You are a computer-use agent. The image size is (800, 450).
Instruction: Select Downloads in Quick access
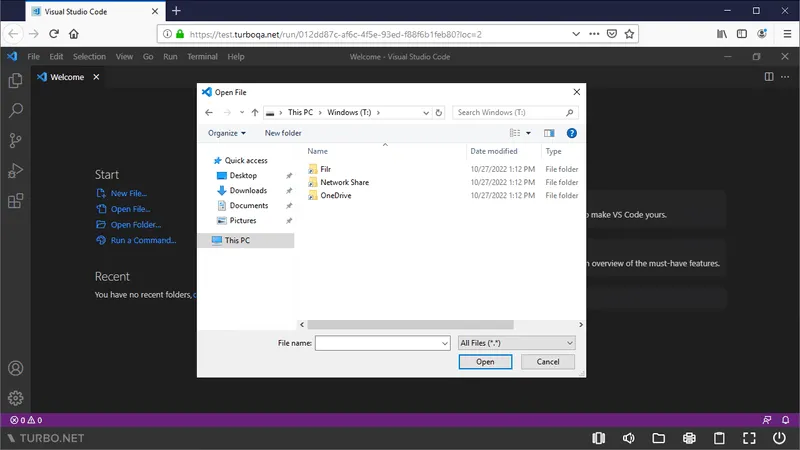pos(248,190)
